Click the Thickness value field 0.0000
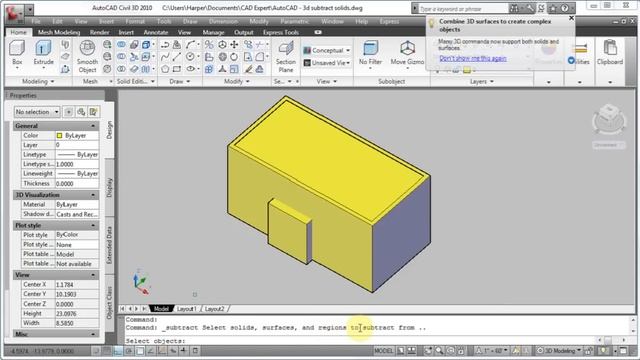The width and height of the screenshot is (640, 360). [77, 184]
